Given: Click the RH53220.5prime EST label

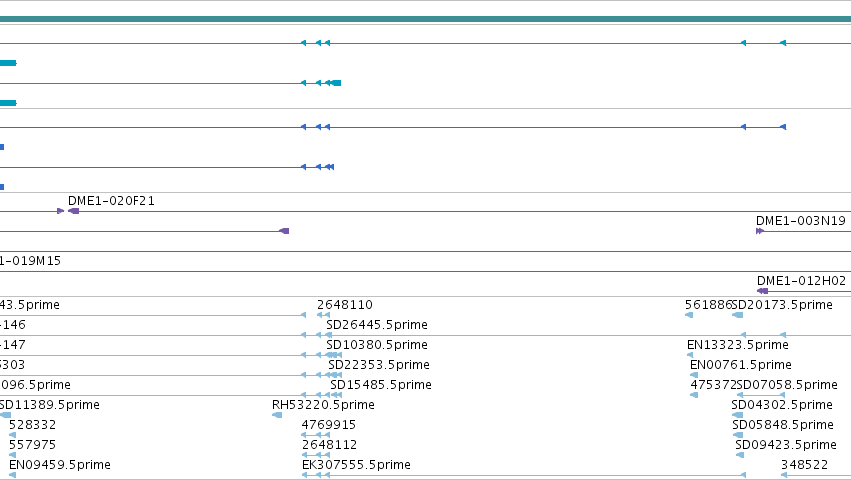Looking at the screenshot, I should coord(323,405).
